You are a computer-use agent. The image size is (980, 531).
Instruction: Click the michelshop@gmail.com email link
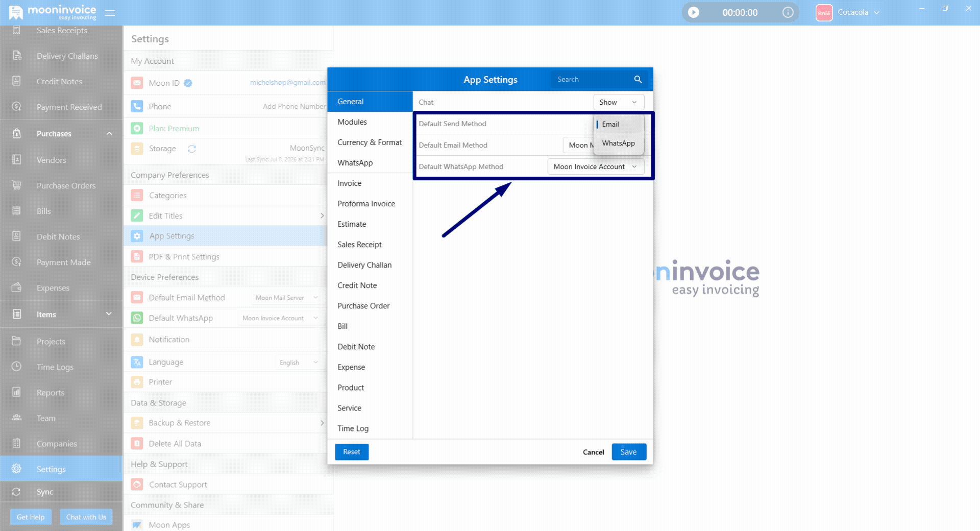(287, 83)
